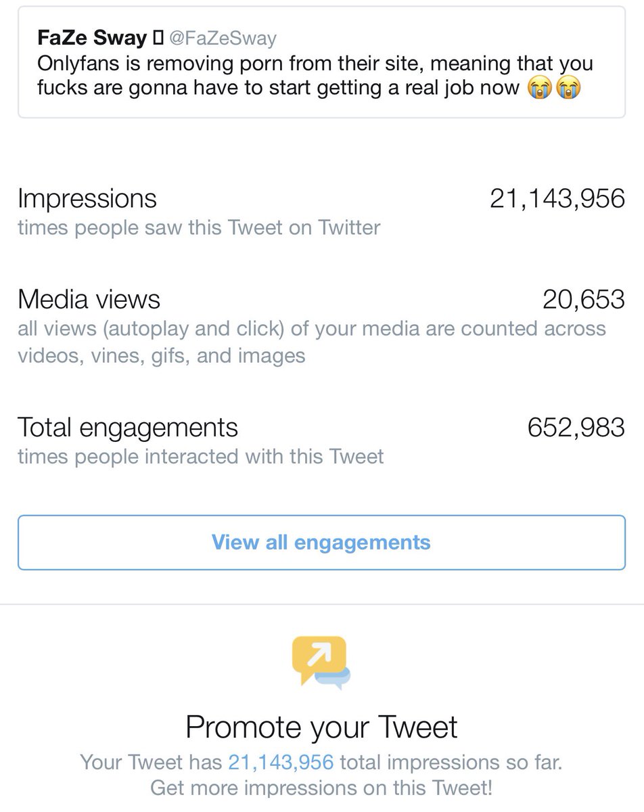Click the 'times people interacted' description
This screenshot has width=644, height=812.
[200, 457]
